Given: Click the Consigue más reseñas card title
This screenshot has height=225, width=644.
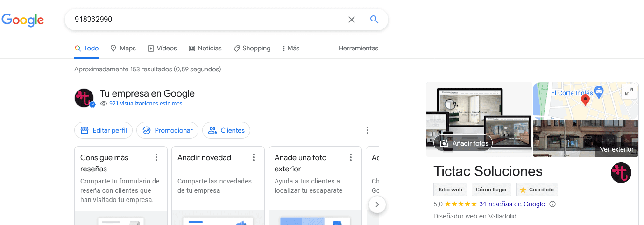Looking at the screenshot, I should point(104,163).
